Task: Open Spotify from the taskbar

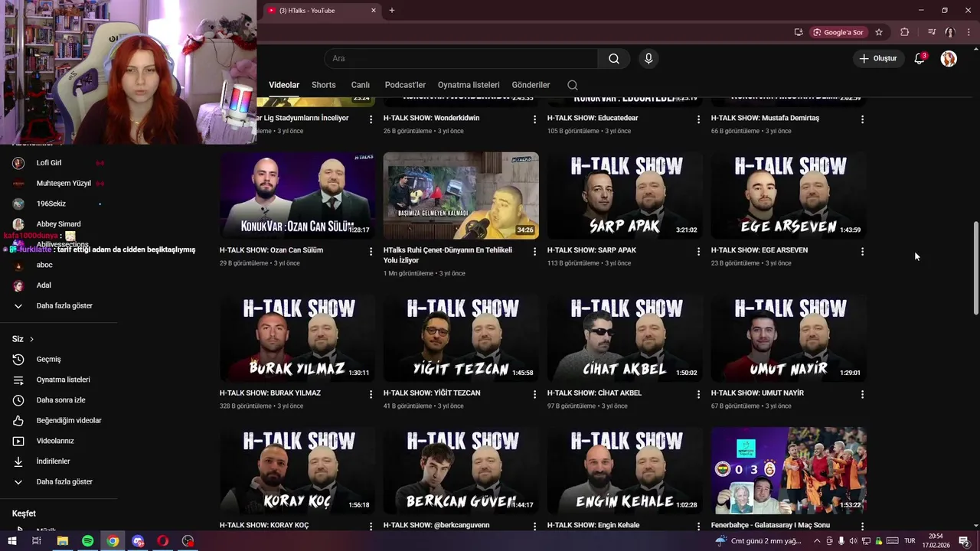Action: pyautogui.click(x=87, y=541)
